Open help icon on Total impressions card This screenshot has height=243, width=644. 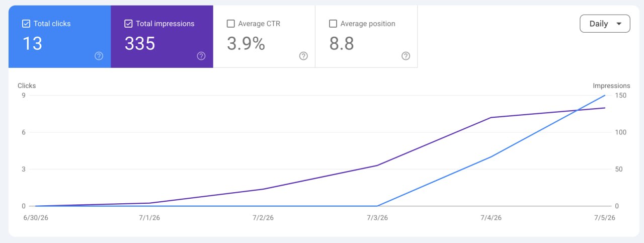[x=201, y=56]
